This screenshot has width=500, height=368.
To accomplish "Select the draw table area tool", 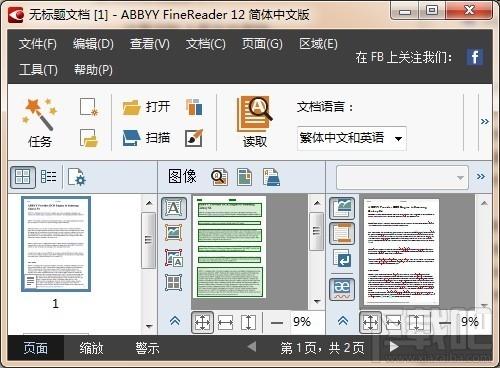I will [x=174, y=283].
